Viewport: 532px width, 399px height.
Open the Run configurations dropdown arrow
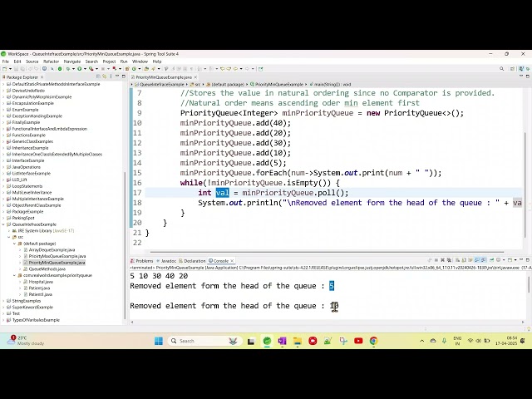(85, 69)
